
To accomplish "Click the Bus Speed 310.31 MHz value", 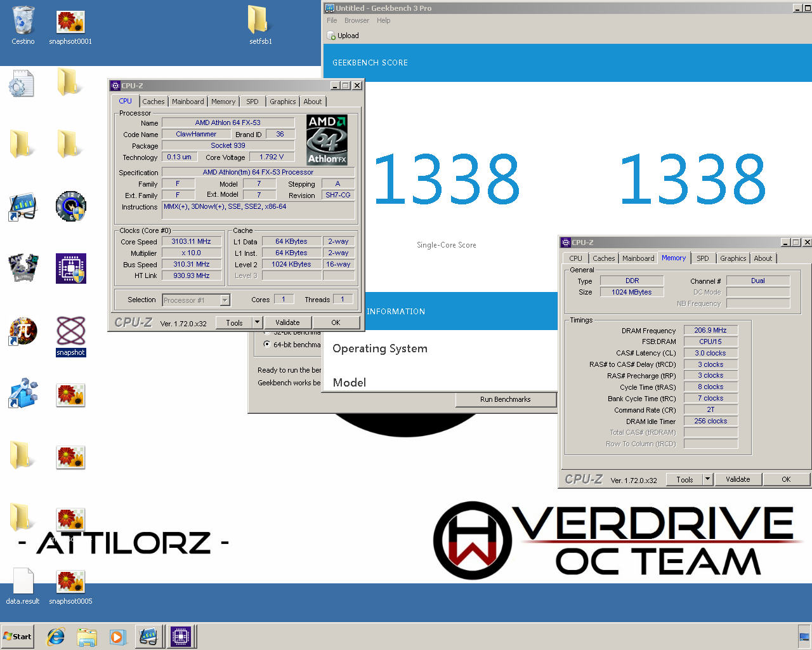I will click(x=191, y=264).
